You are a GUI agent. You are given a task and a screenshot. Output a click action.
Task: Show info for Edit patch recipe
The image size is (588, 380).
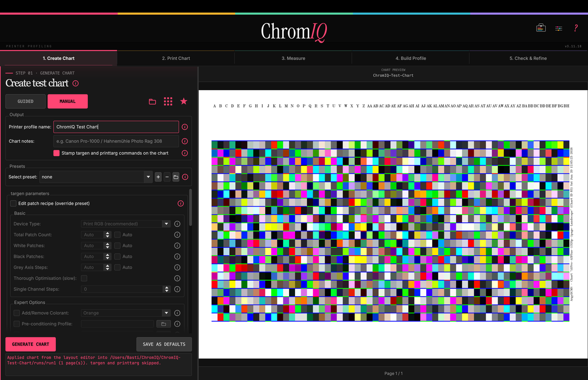pos(180,203)
